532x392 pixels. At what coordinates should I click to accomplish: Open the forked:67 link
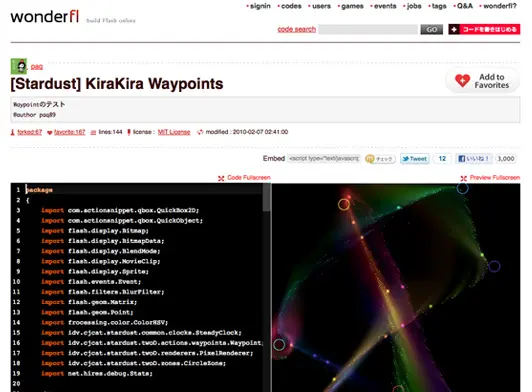[30, 132]
